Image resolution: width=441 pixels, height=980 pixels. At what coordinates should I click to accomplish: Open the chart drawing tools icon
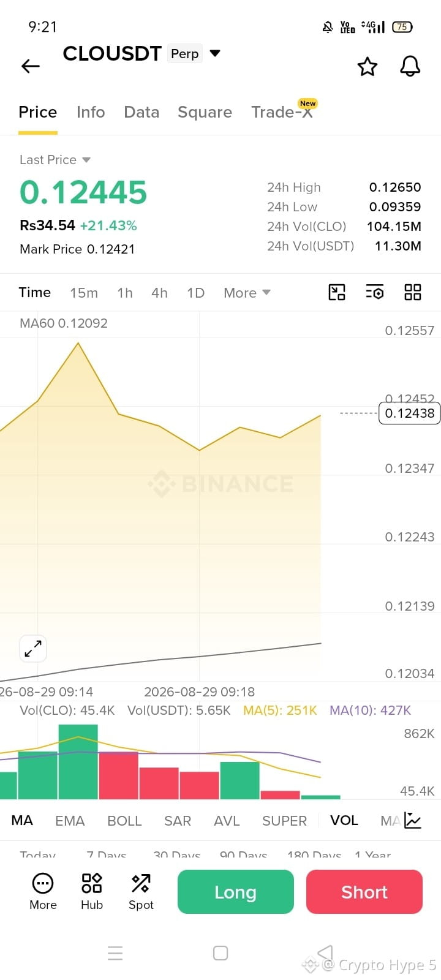click(337, 292)
